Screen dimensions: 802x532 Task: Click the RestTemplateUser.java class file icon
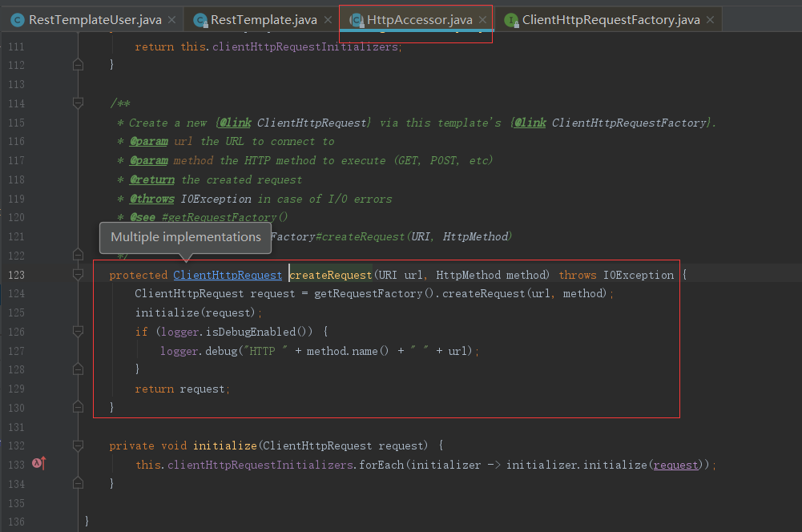coord(18,21)
